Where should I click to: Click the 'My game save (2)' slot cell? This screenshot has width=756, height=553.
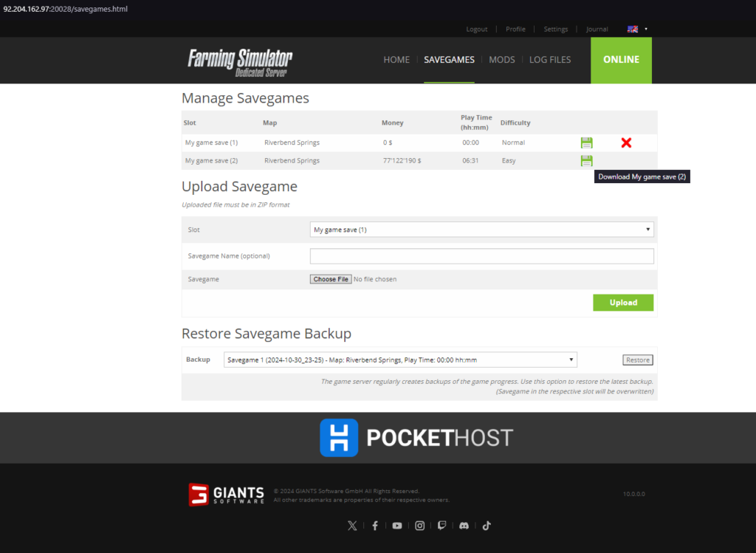click(211, 160)
